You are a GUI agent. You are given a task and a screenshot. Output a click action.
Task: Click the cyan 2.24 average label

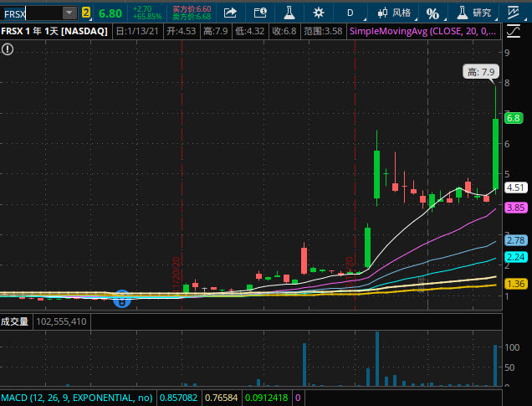coord(516,257)
